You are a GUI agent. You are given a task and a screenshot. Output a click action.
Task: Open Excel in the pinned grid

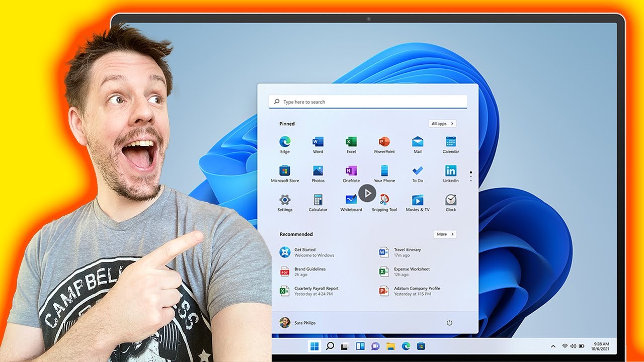[x=351, y=144]
